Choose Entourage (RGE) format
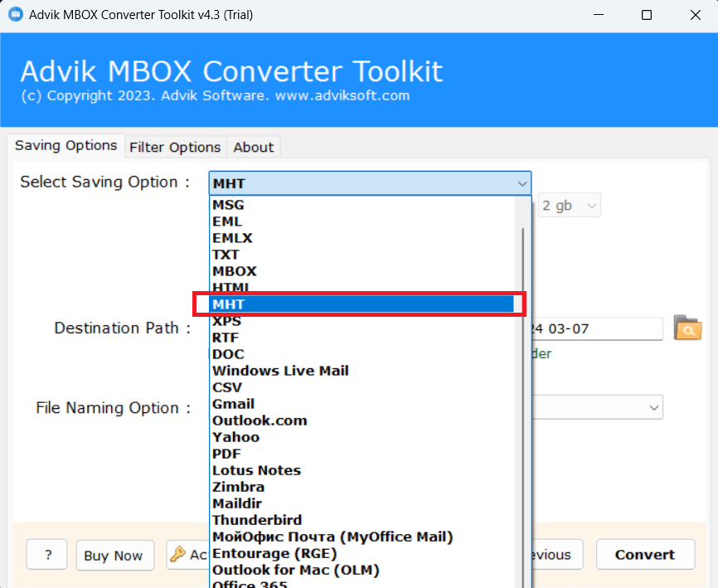Viewport: 718px width, 588px height. [361, 553]
